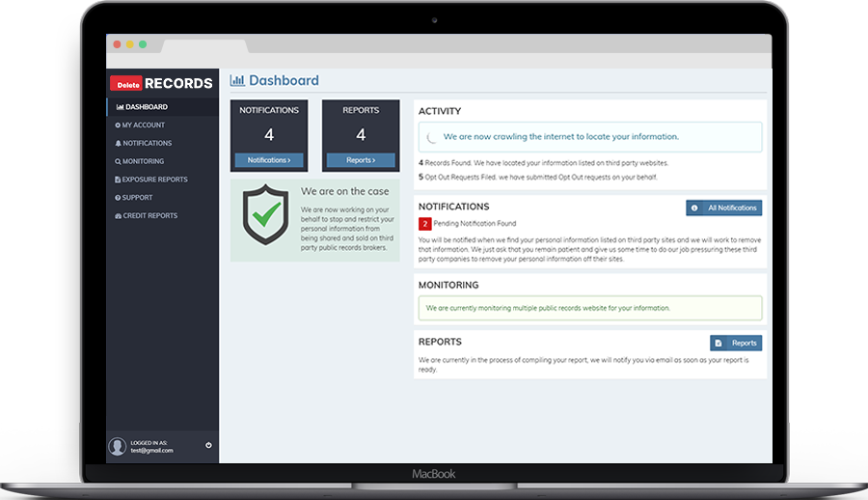The width and height of the screenshot is (868, 500).
Task: Click the 'Pending Notification Found' text
Action: pos(475,224)
